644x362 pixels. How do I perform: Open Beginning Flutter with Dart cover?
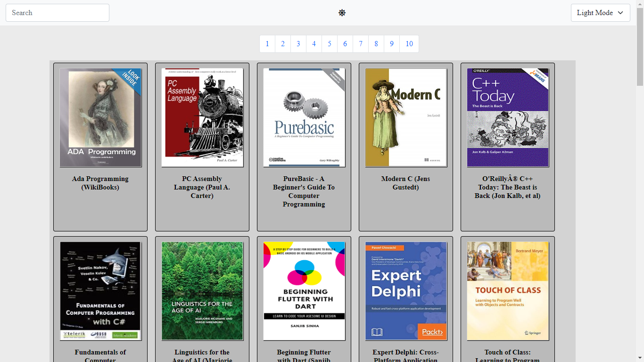(304, 291)
